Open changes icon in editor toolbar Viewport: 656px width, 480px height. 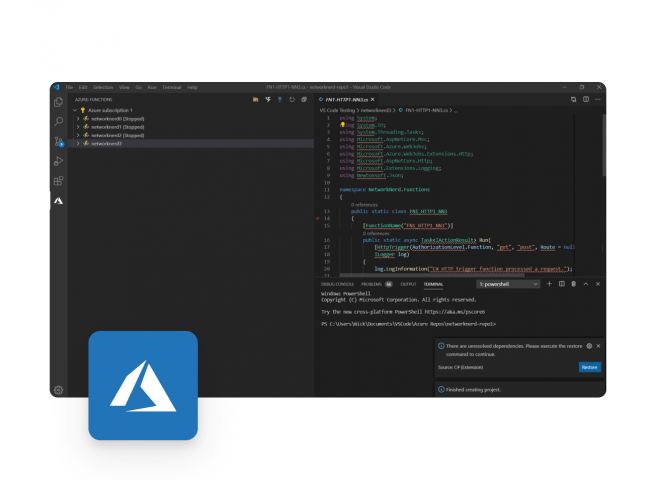tap(574, 99)
